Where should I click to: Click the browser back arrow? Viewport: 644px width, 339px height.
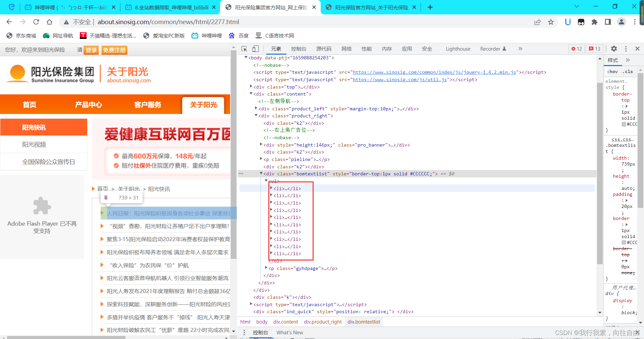coord(9,22)
